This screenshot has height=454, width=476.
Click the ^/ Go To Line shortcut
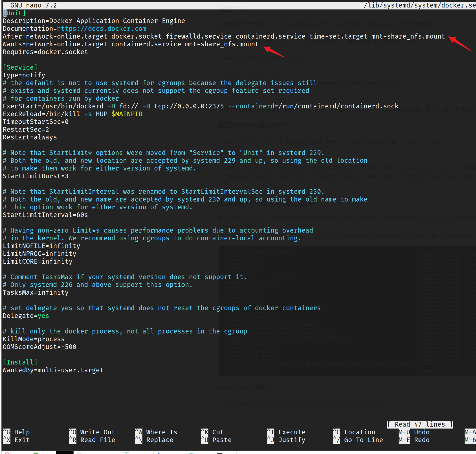pyautogui.click(x=358, y=440)
